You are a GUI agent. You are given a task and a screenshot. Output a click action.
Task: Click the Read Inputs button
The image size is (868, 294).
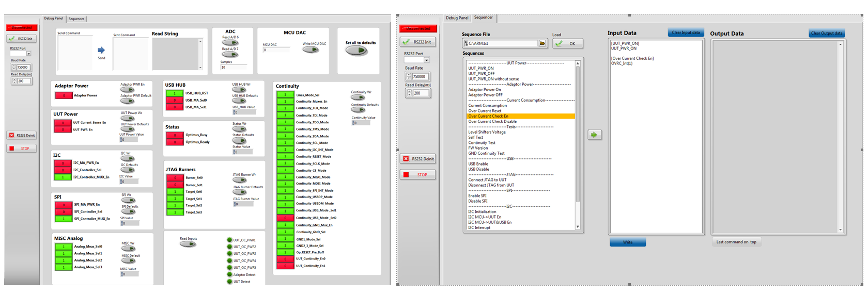click(x=188, y=244)
